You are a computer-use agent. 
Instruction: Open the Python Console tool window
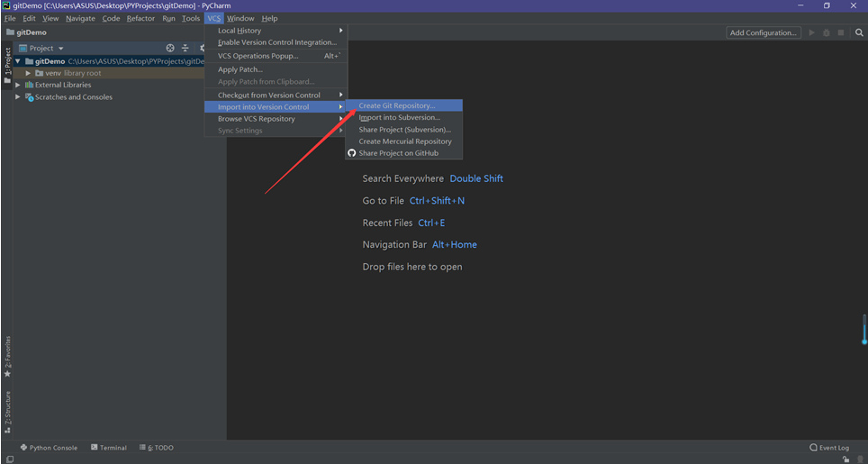[49, 448]
